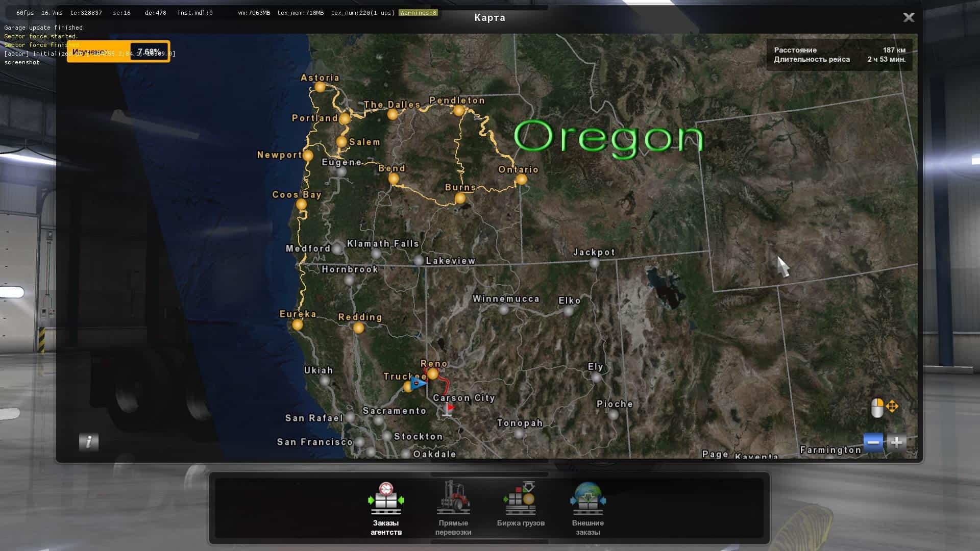Select the Astoria city marker
The height and width of the screenshot is (551, 980).
(320, 87)
